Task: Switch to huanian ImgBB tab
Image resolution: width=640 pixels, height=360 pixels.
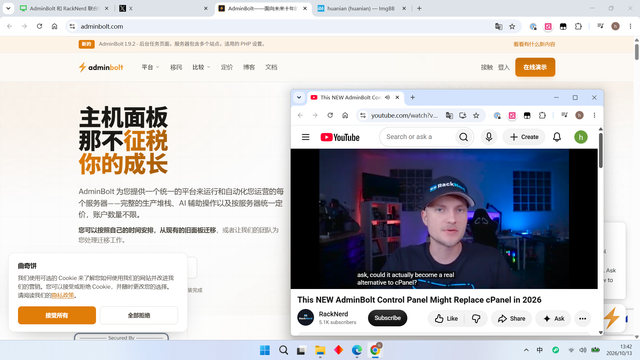Action: [361, 9]
